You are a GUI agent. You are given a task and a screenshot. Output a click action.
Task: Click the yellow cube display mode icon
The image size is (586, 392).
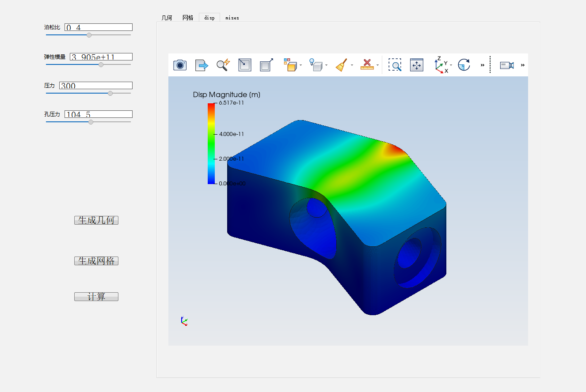point(290,65)
